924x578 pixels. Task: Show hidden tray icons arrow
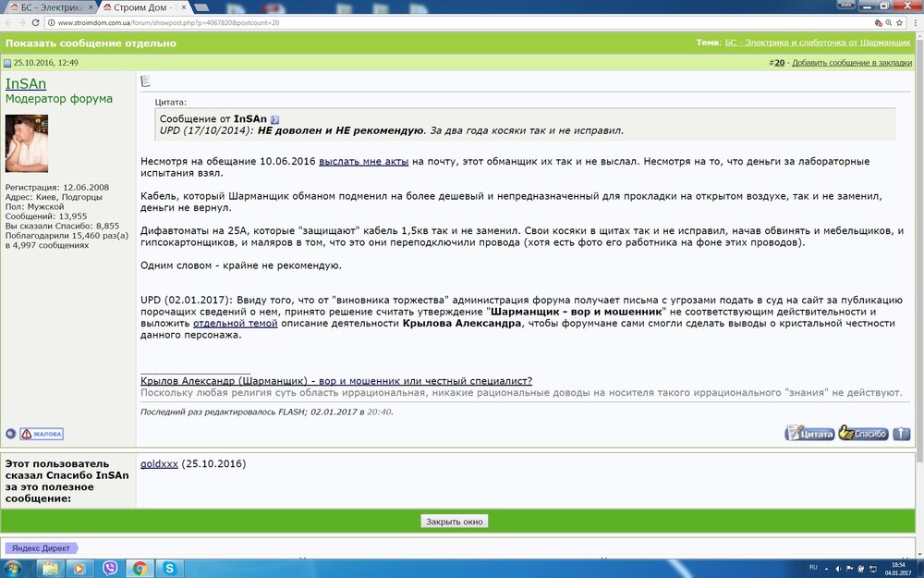click(x=826, y=569)
